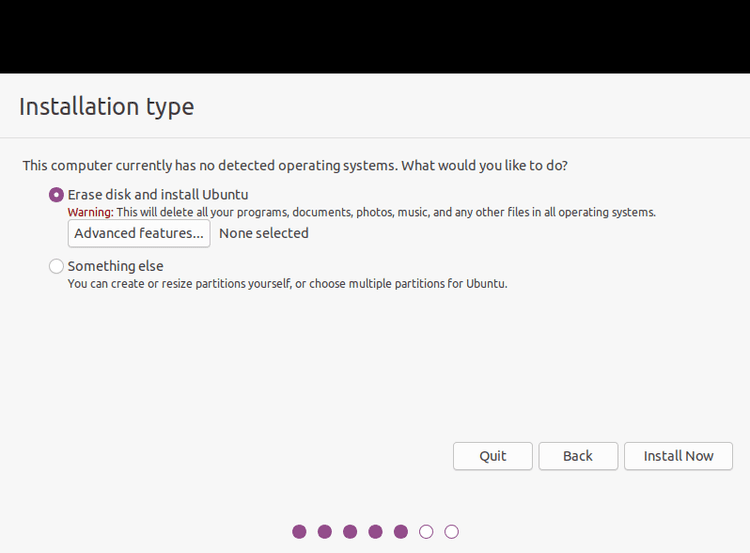The image size is (750, 553).
Task: Click the 'Erase disk and install Ubuntu' label
Action: [x=158, y=195]
